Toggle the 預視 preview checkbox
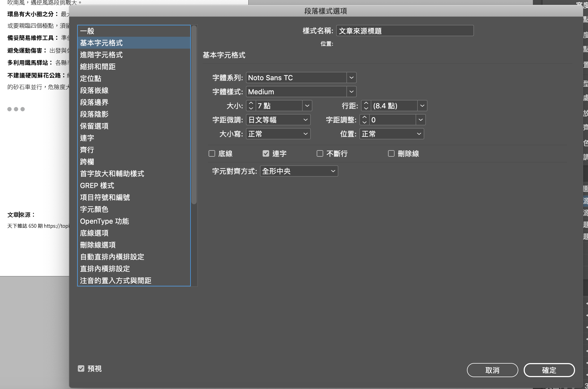 [81, 368]
